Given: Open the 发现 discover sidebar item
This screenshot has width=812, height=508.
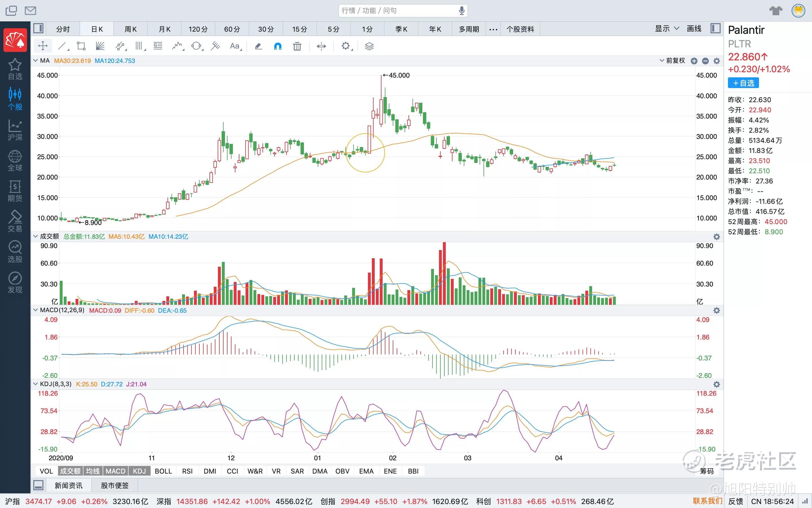Looking at the screenshot, I should click(x=15, y=283).
